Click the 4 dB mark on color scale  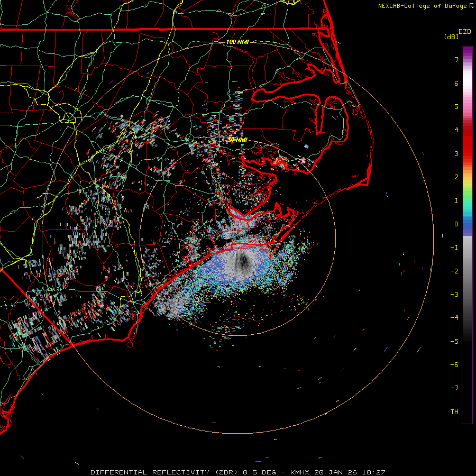click(456, 130)
